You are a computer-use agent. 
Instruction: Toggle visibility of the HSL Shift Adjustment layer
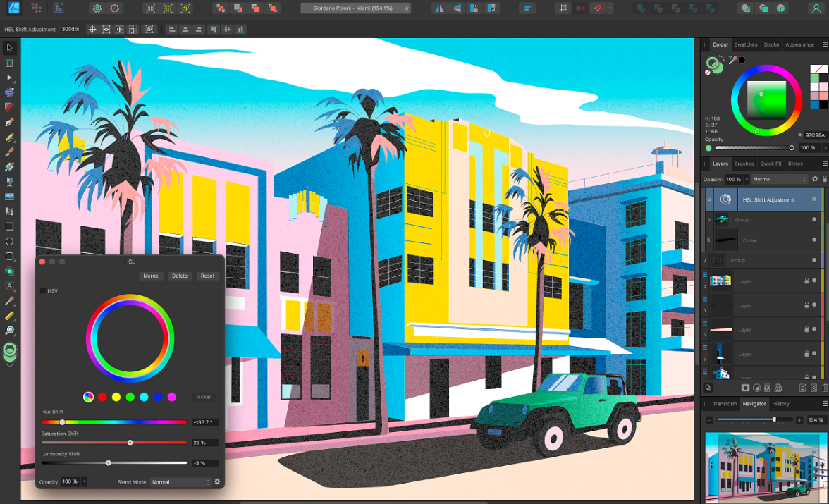tap(814, 201)
